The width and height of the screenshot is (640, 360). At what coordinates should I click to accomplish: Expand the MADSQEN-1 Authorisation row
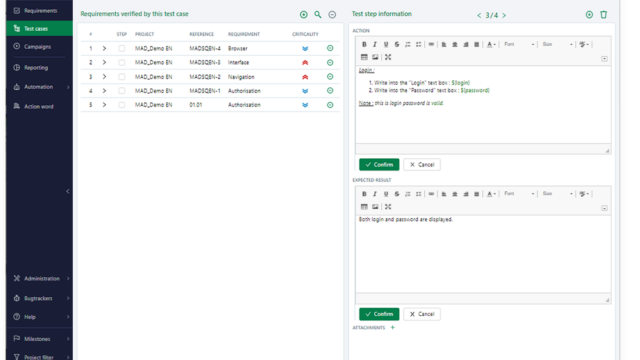[x=104, y=91]
